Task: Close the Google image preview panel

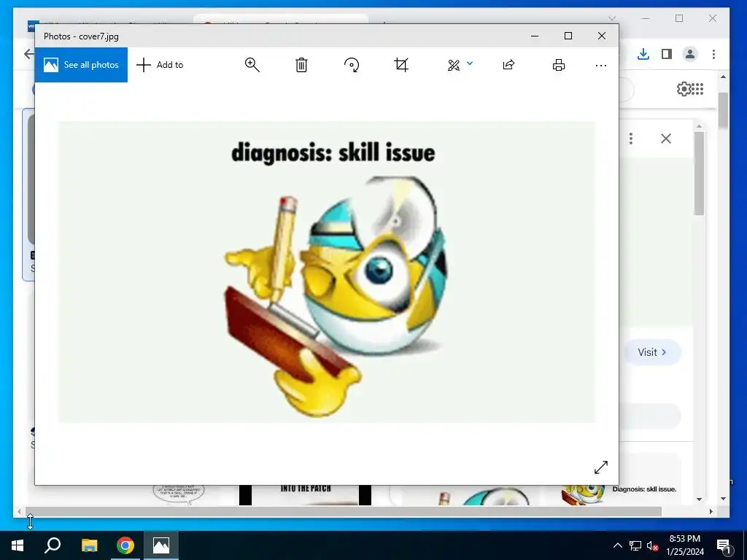Action: point(666,139)
